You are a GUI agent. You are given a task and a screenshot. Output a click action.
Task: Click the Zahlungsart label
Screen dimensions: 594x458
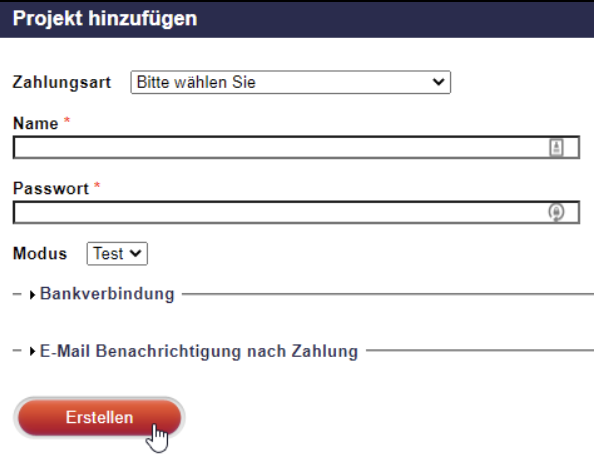coord(62,82)
